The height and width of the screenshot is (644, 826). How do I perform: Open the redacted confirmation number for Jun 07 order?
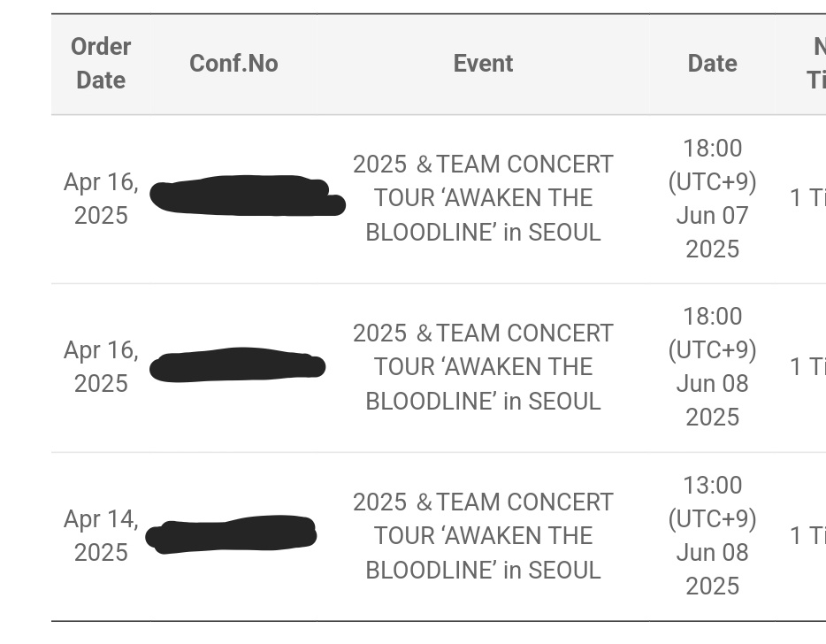click(248, 195)
